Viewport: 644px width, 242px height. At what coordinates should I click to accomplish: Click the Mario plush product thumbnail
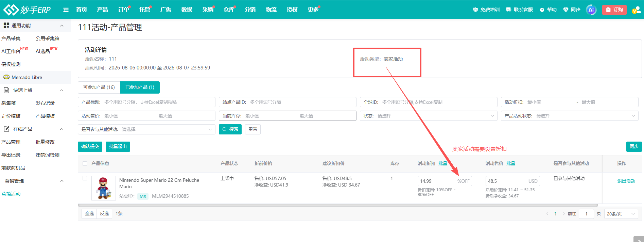(104, 188)
